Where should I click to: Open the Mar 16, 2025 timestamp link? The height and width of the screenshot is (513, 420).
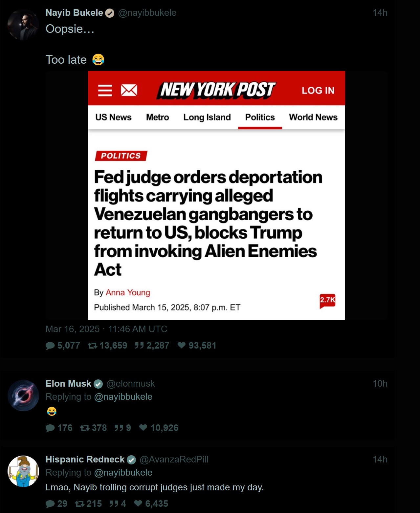(106, 329)
